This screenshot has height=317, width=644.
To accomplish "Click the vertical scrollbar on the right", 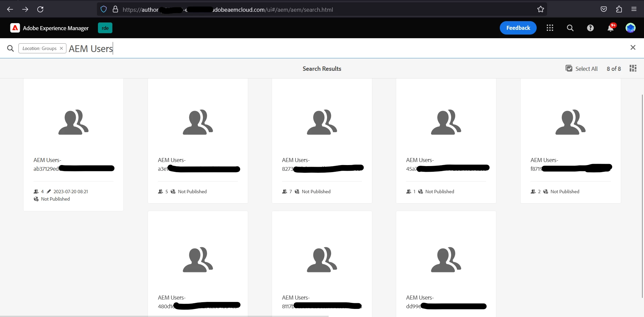I will click(642, 196).
